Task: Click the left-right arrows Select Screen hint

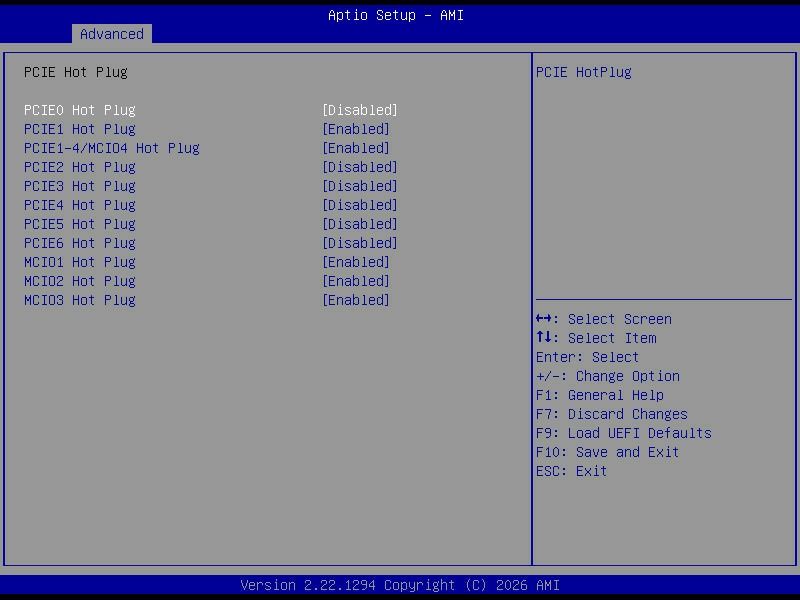Action: tap(604, 319)
